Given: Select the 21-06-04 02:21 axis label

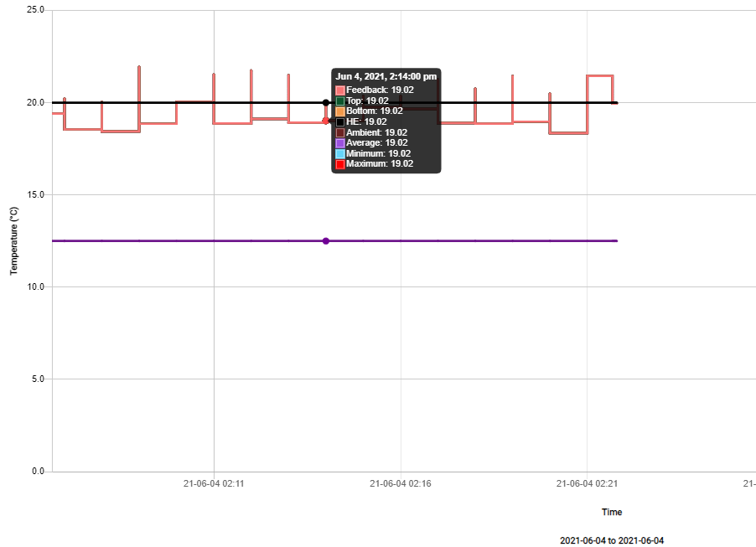Looking at the screenshot, I should (588, 482).
